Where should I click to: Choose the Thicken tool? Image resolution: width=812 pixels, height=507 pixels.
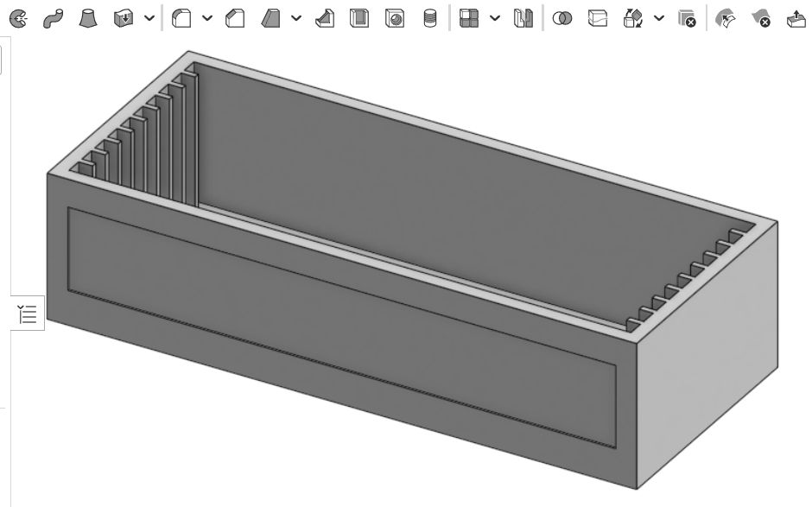[x=124, y=19]
